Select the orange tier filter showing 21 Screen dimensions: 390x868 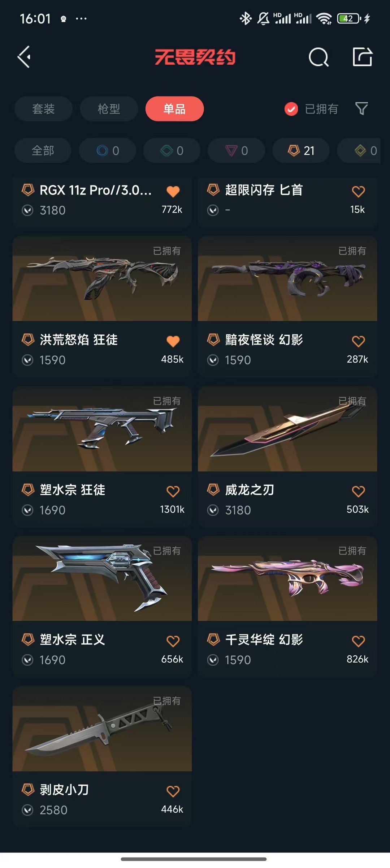(301, 150)
